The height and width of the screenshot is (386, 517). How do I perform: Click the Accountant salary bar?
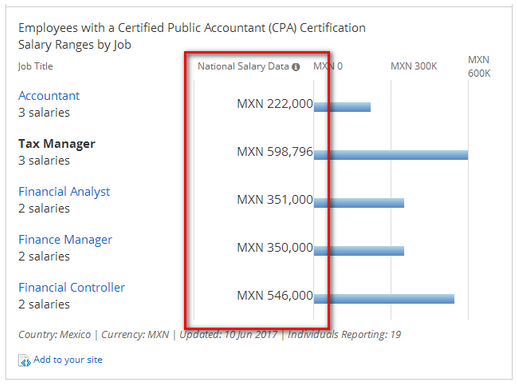coord(342,107)
